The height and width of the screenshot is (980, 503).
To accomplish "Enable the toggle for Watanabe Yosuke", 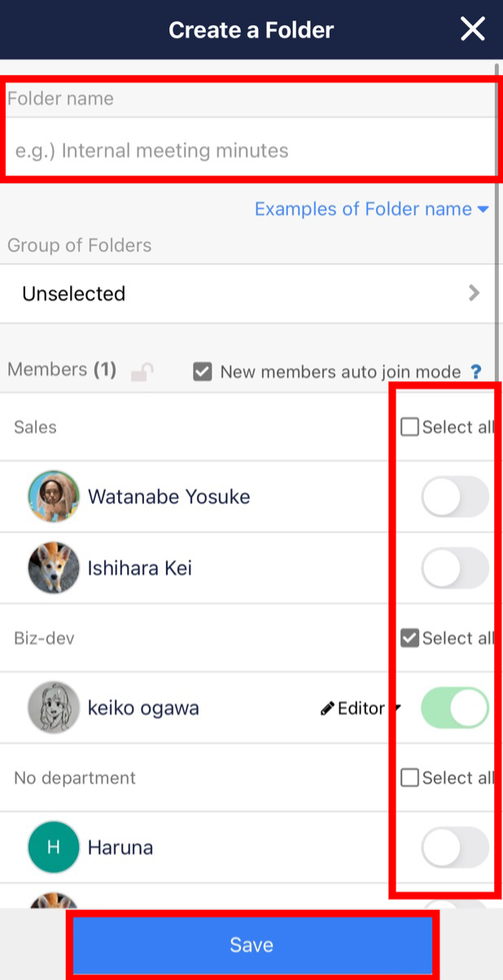I will 455,496.
